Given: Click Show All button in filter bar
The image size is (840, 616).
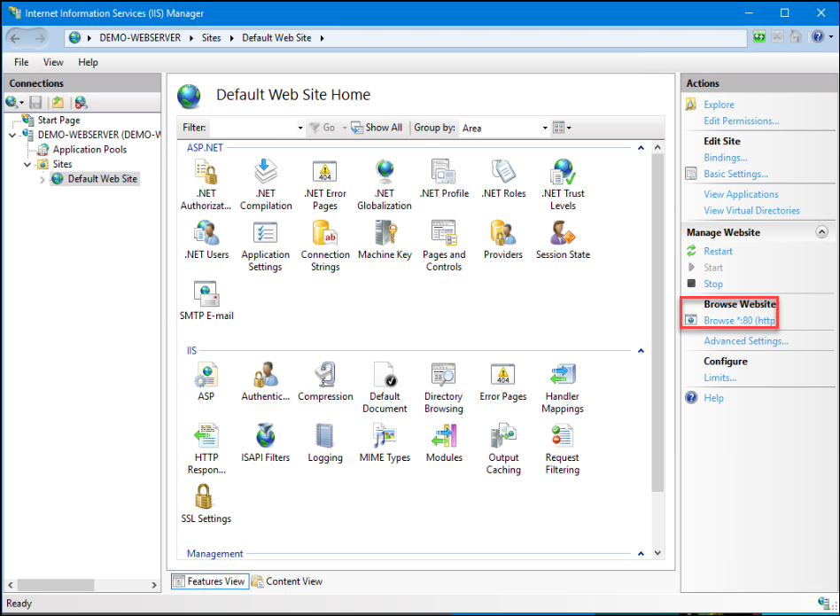Looking at the screenshot, I should tap(377, 128).
